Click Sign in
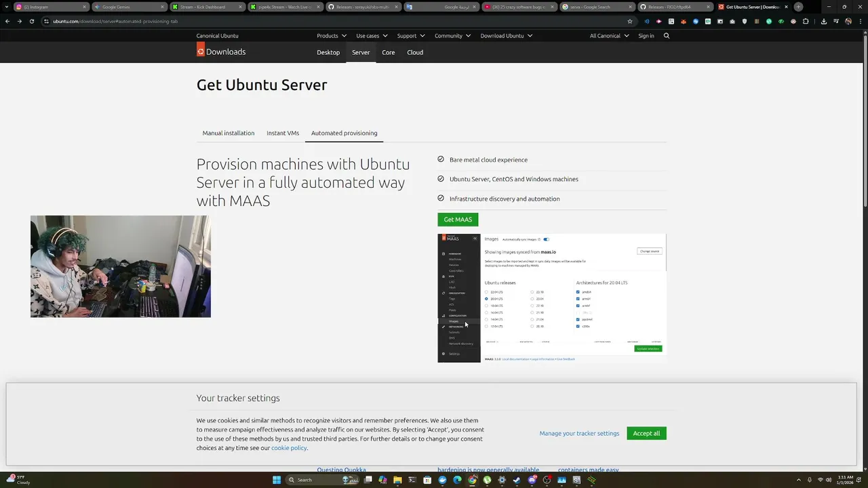 pos(646,35)
